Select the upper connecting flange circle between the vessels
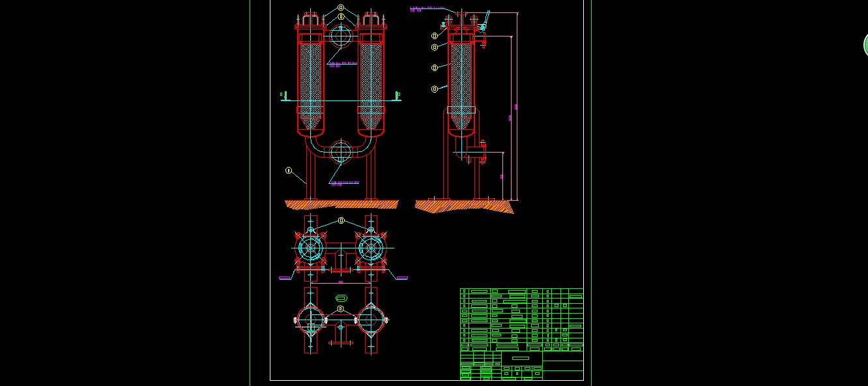 (341, 35)
